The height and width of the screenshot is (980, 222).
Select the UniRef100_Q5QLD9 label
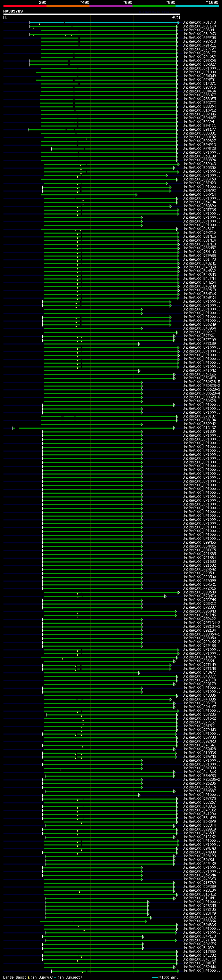coord(199,156)
